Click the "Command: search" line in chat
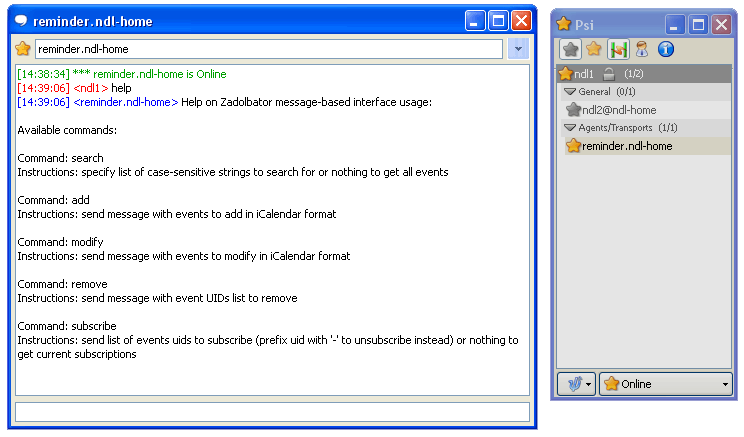The image size is (744, 437). click(x=60, y=158)
